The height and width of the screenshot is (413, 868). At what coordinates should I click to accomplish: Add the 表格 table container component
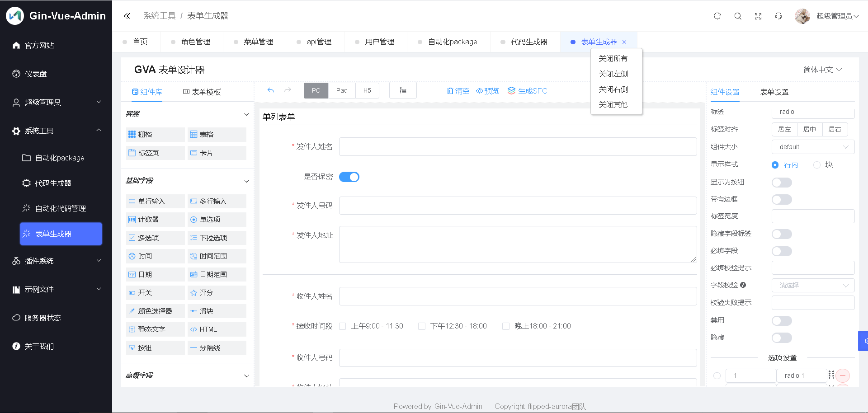(x=217, y=134)
